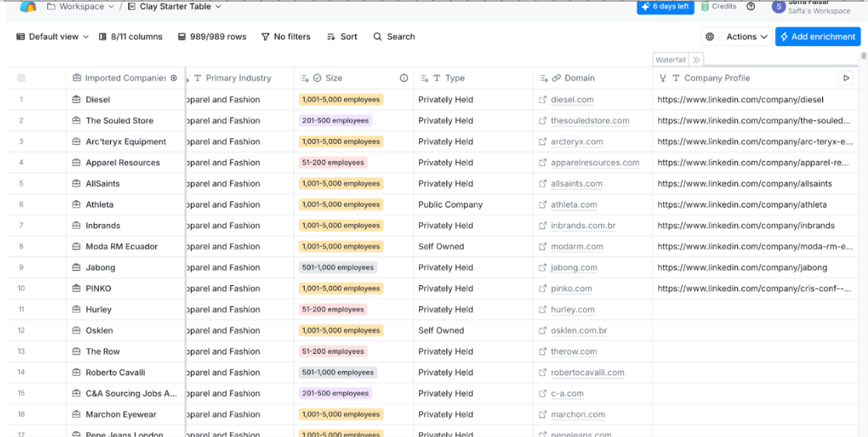Click the run play icon in Company Profile header

coord(847,78)
